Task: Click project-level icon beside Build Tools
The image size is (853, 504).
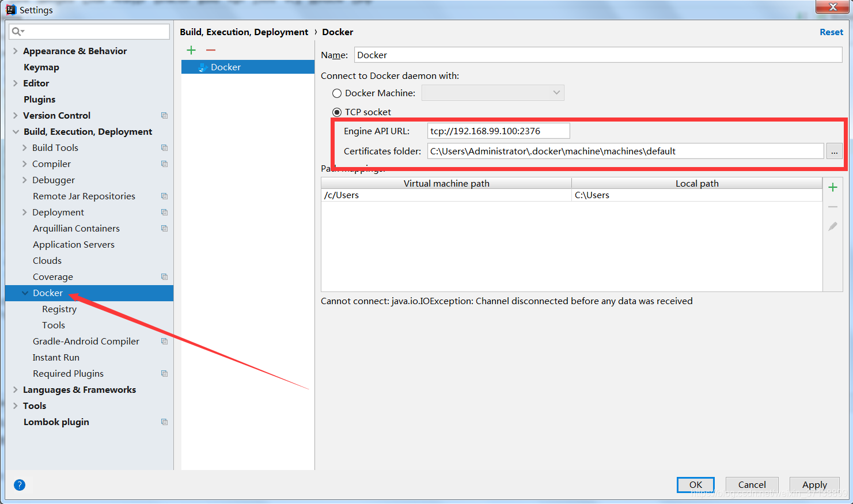Action: click(164, 148)
